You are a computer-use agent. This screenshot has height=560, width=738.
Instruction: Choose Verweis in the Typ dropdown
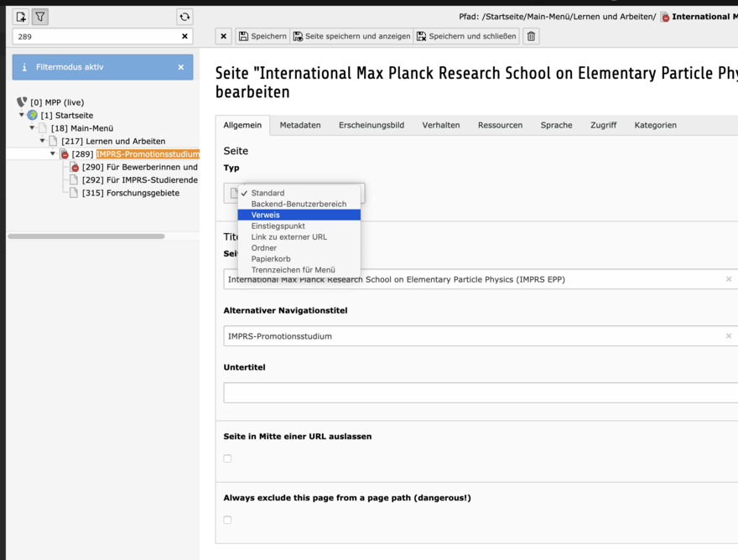(x=299, y=215)
